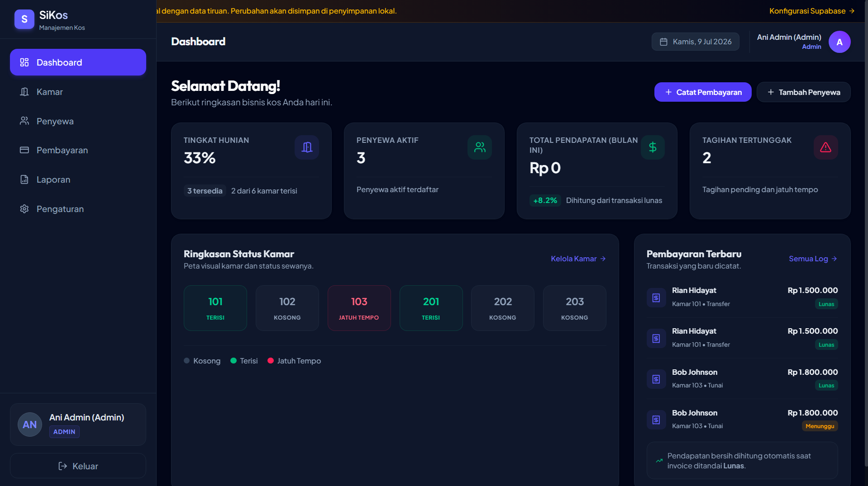
Task: Open Pengaturan settings
Action: click(x=78, y=209)
